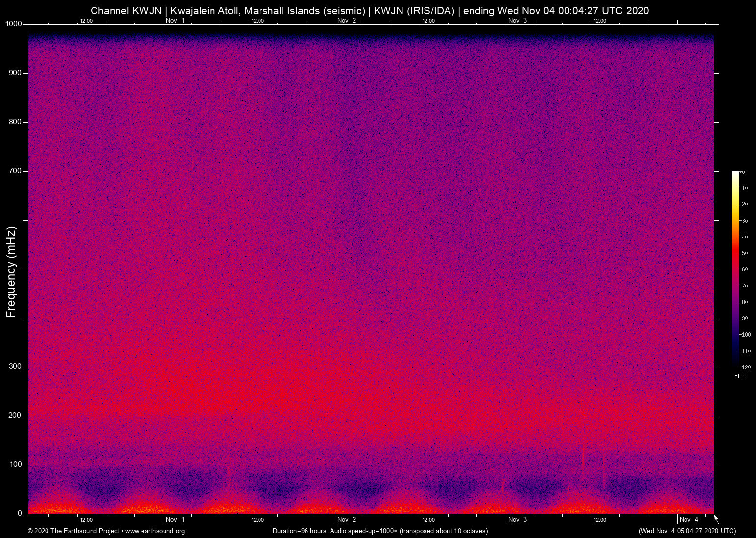The width and height of the screenshot is (756, 538).
Task: Select "Nov 3" on the bottom time axis
Action: [x=518, y=519]
